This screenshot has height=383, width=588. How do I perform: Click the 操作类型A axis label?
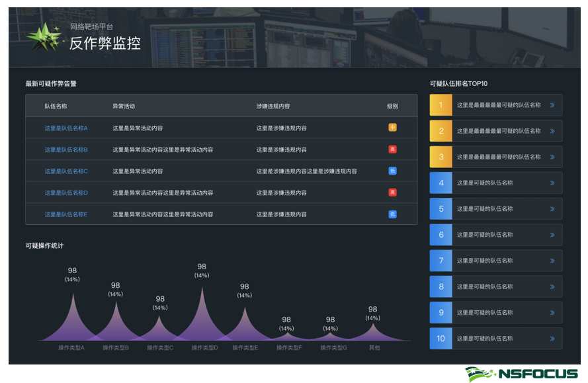(x=71, y=348)
